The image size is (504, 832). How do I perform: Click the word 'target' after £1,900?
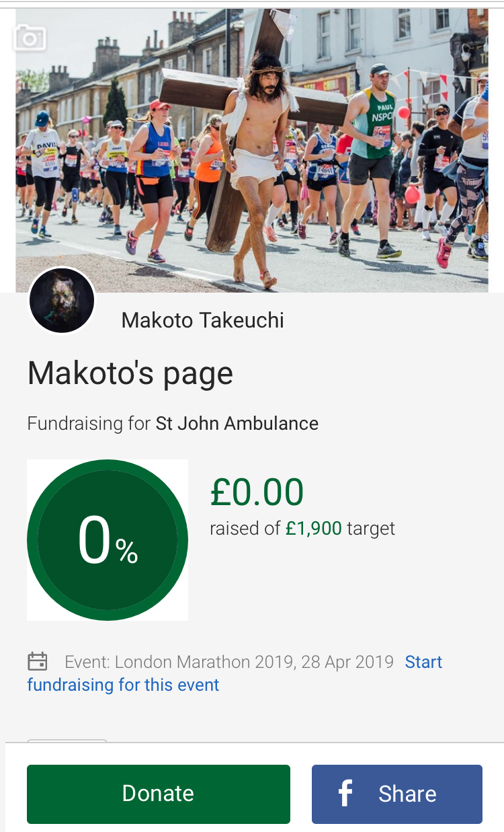pyautogui.click(x=371, y=529)
